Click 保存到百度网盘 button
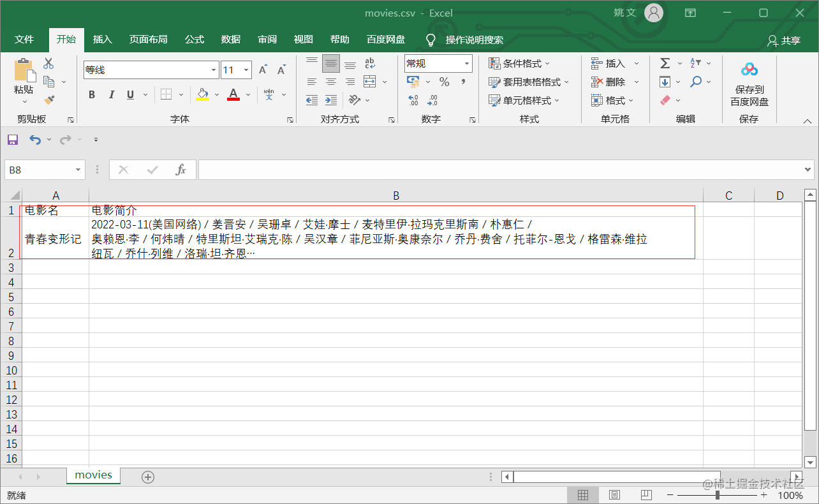819x504 pixels. pyautogui.click(x=749, y=83)
